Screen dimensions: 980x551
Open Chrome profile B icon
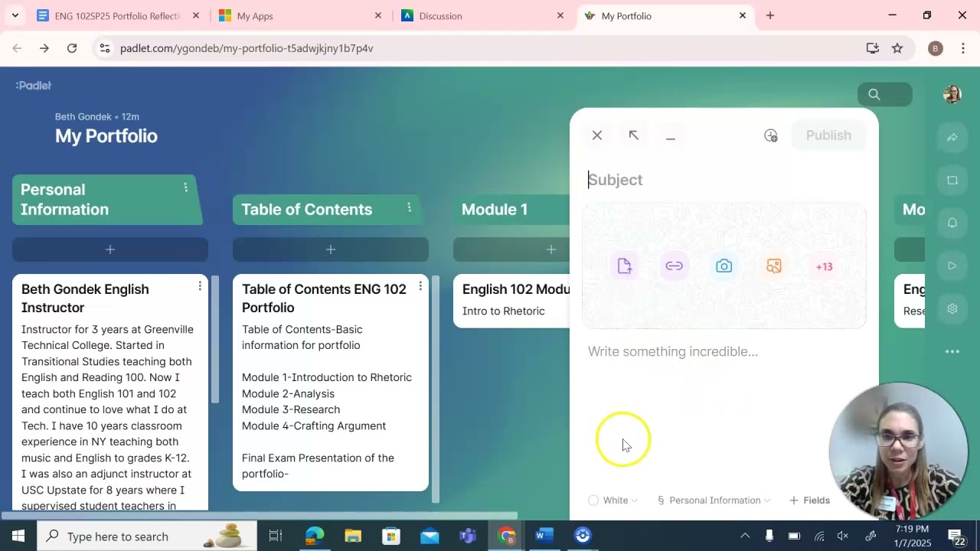(935, 48)
